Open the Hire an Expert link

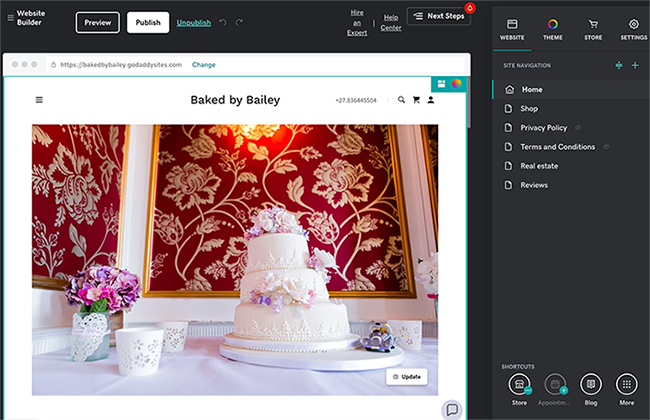pos(357,23)
